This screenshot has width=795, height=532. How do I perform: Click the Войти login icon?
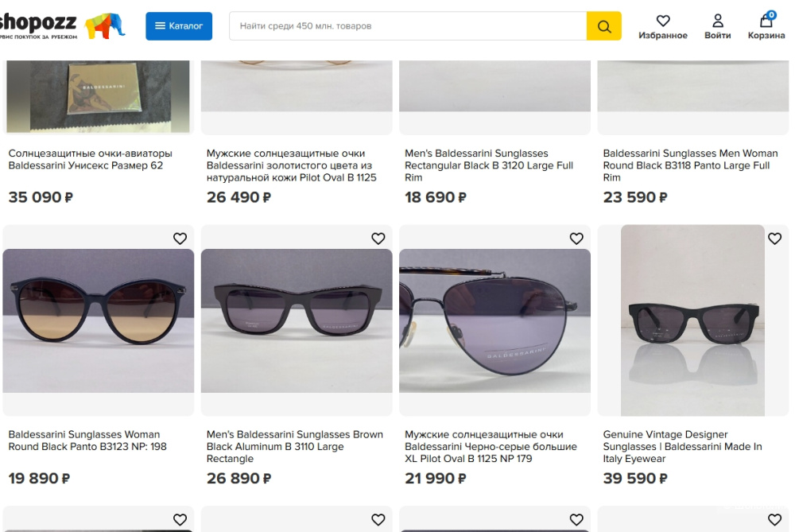coord(717,26)
